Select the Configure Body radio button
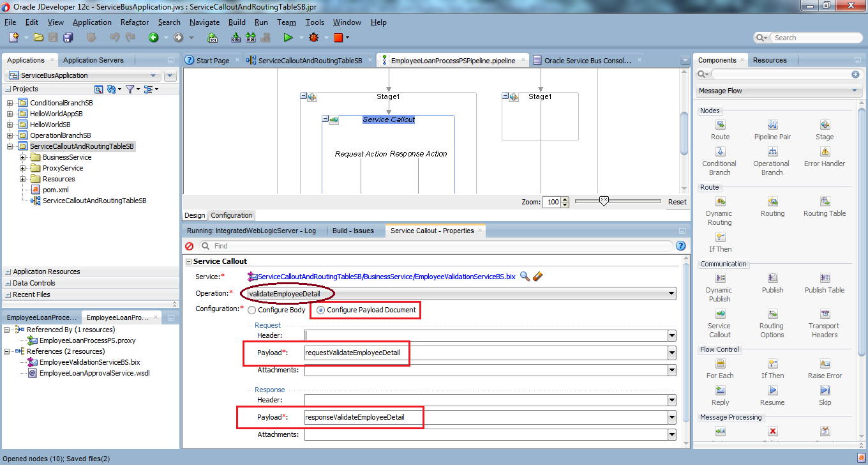 click(x=252, y=310)
